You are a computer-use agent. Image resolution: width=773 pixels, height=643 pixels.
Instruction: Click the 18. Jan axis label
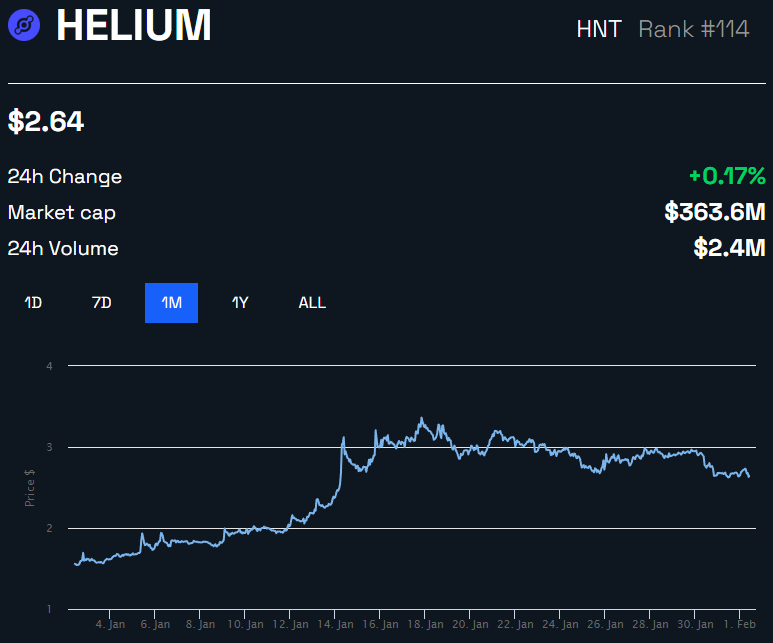point(425,624)
